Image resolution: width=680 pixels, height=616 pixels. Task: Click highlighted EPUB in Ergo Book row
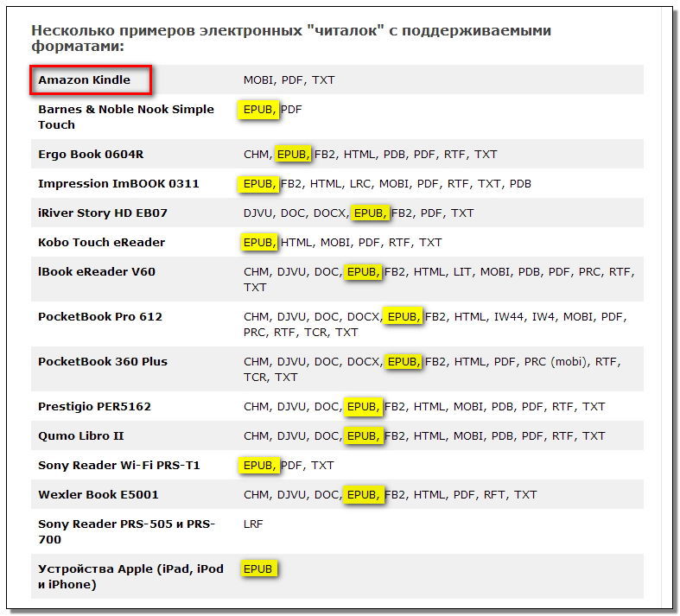coord(292,155)
